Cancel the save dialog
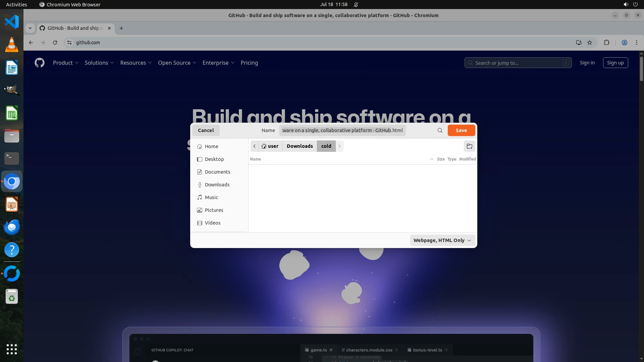 coord(206,130)
